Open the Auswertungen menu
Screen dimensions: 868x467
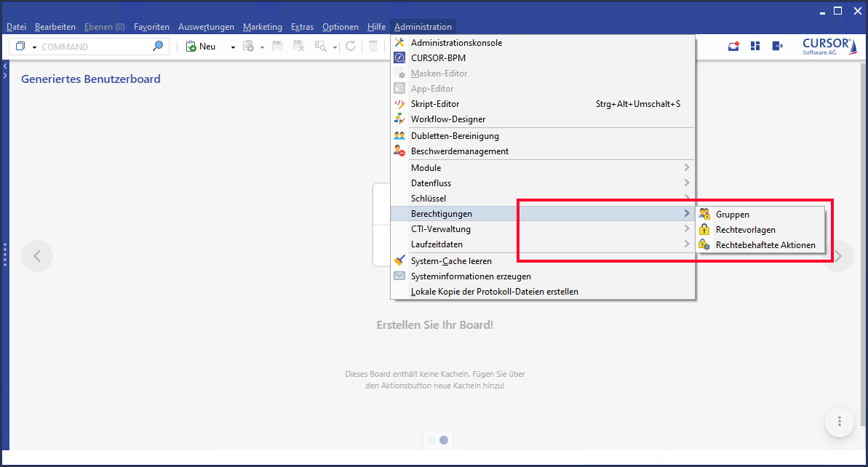click(206, 27)
